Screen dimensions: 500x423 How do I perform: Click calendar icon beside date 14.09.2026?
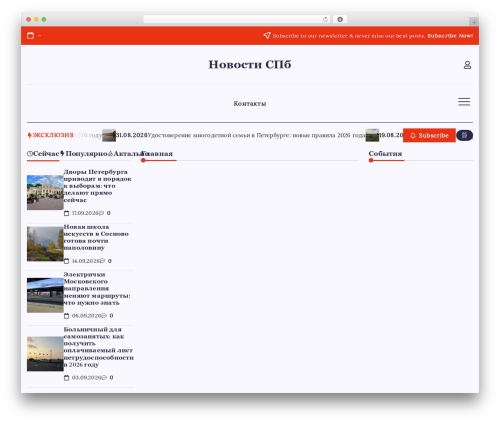click(x=66, y=261)
